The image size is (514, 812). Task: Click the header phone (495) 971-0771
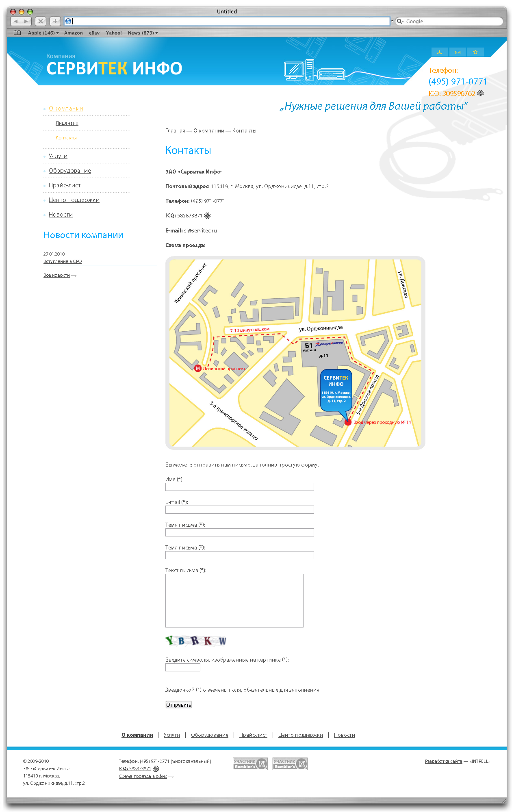click(458, 82)
